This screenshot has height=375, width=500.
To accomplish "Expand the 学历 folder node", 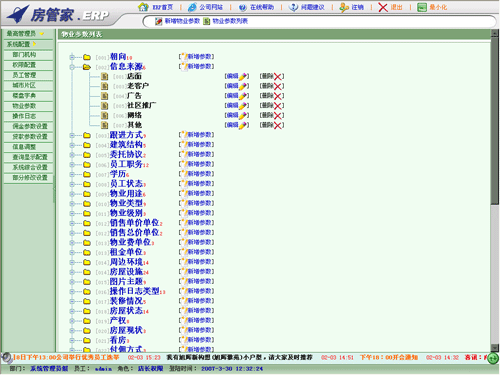I will [x=72, y=174].
